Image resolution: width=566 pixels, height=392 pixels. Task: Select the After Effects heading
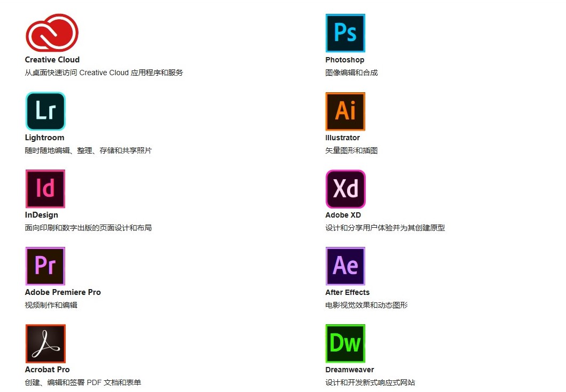point(347,292)
